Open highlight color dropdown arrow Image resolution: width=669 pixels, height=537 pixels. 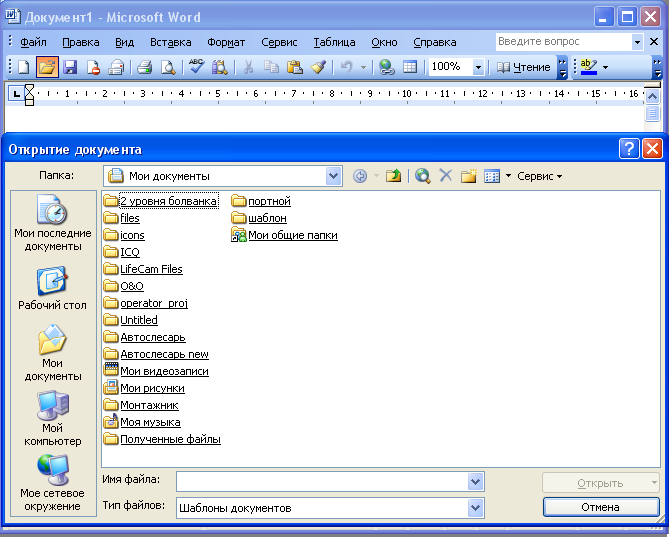tap(605, 67)
